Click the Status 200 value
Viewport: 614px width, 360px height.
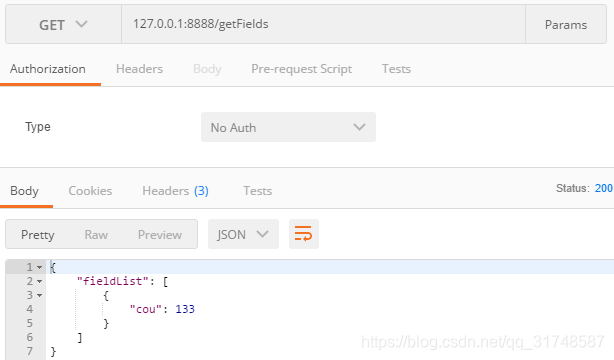pos(603,188)
